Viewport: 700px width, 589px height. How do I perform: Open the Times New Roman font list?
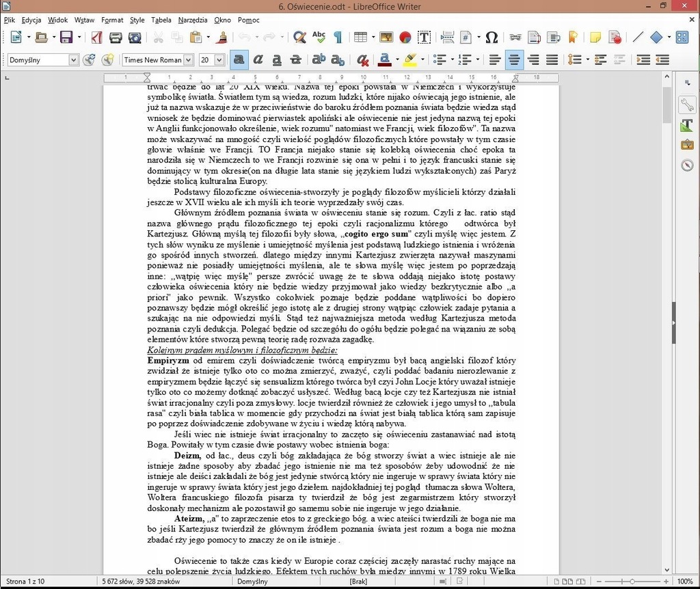click(x=189, y=60)
